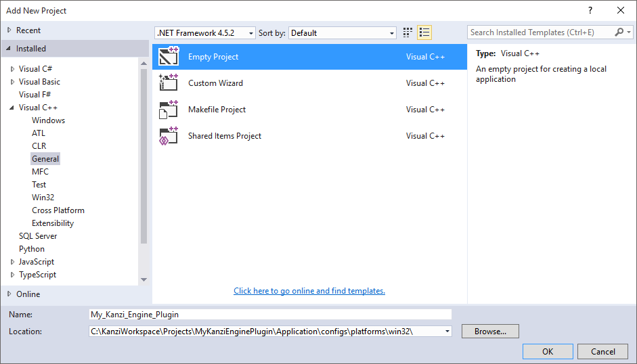Select Win32 under Visual C++
This screenshot has width=637, height=364.
[43, 198]
